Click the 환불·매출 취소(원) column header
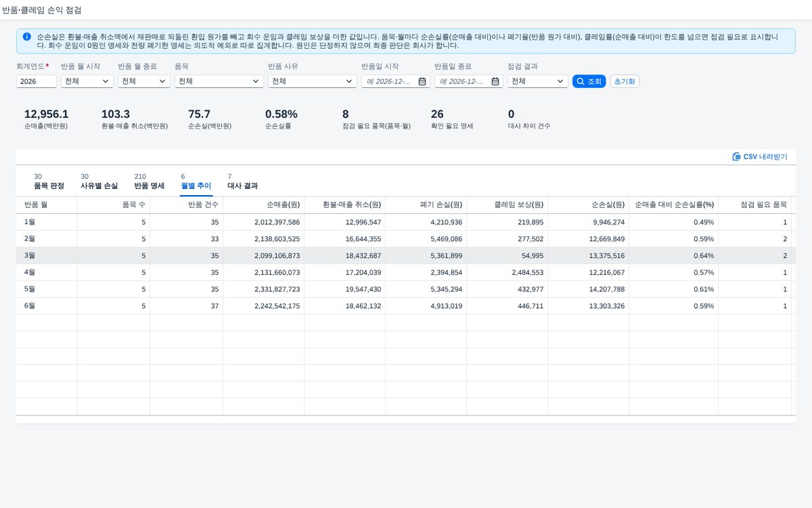The width and height of the screenshot is (812, 508). [345, 205]
